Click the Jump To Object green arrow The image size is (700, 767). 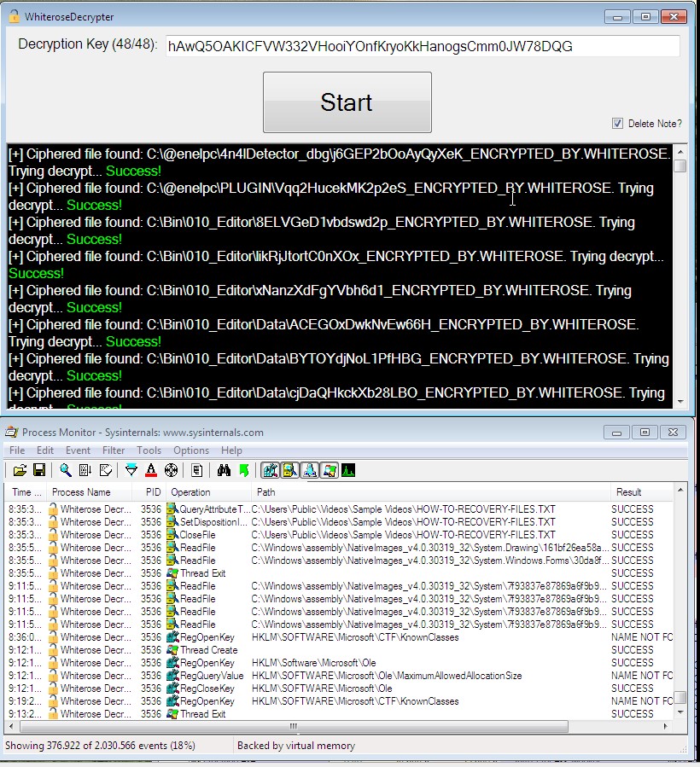pyautogui.click(x=244, y=471)
